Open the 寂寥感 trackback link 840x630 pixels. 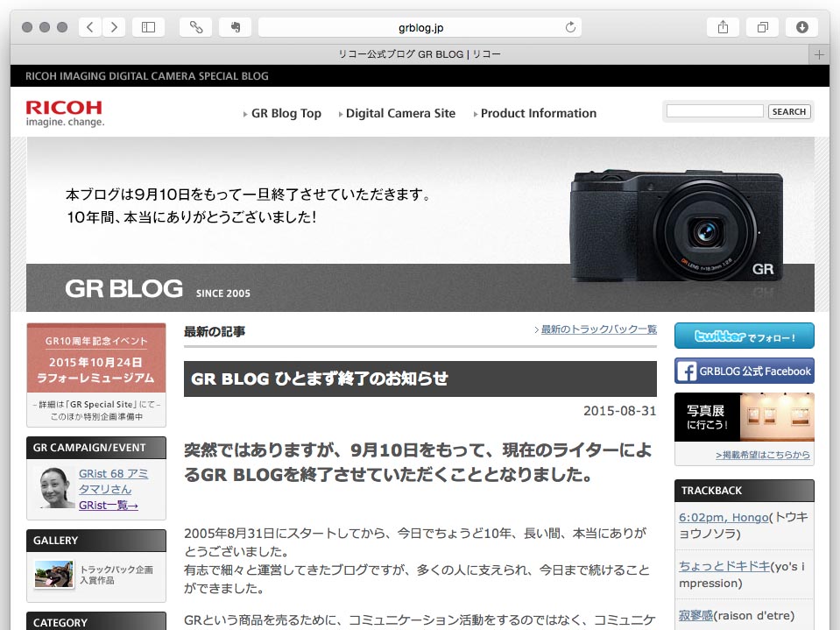click(x=695, y=615)
